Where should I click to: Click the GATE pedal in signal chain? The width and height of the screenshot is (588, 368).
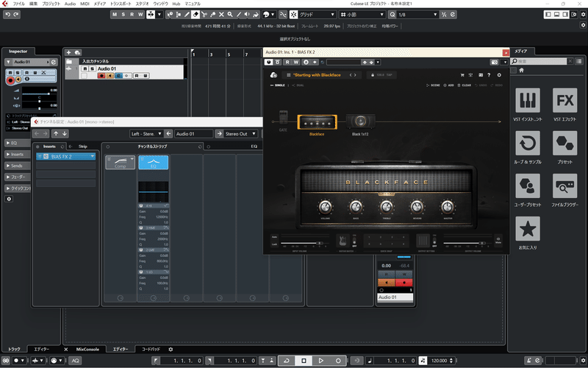(284, 118)
